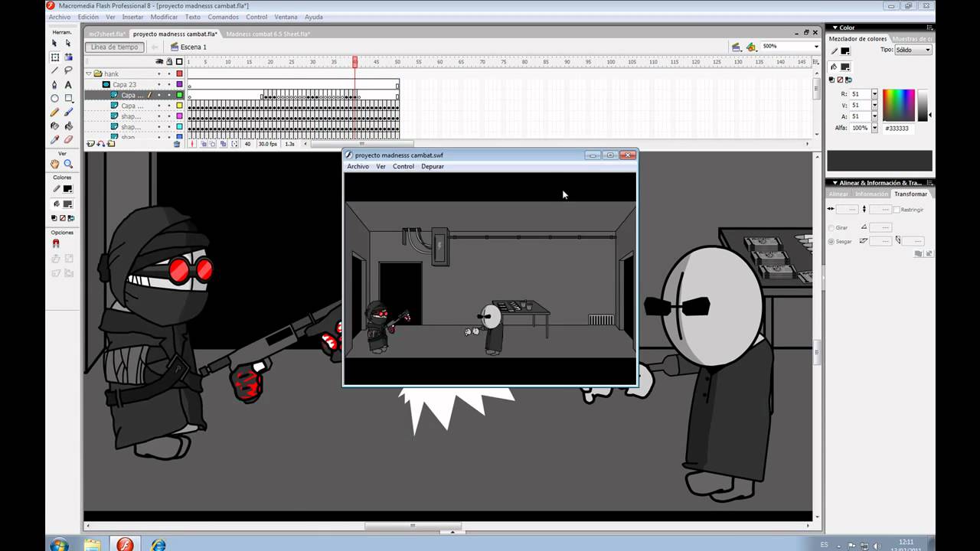This screenshot has width=980, height=551.
Task: Select the Paint Bucket tool
Action: [x=68, y=126]
